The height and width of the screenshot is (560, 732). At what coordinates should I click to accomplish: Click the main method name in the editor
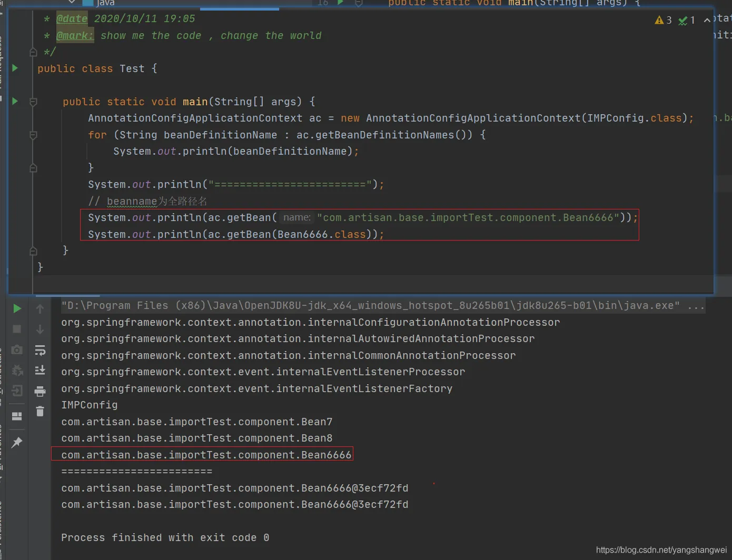tap(195, 102)
